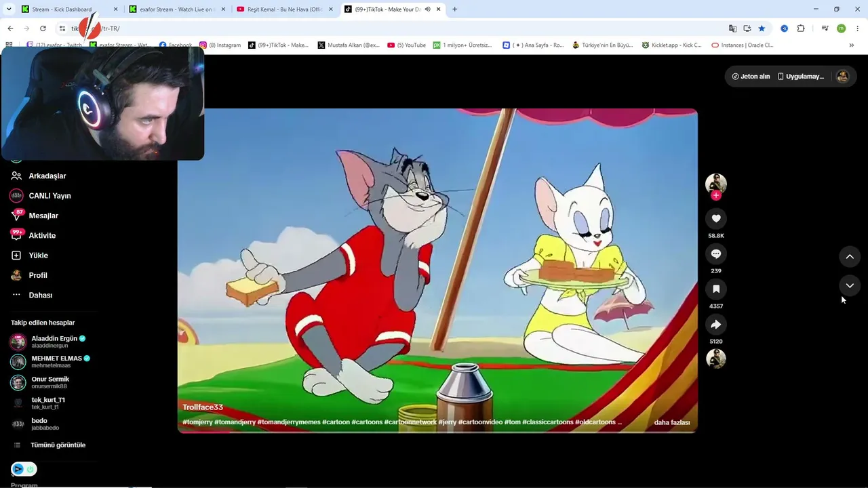Open the 1 milyon+ Ücretsiz bookmark
This screenshot has height=488, width=868.
[462, 45]
